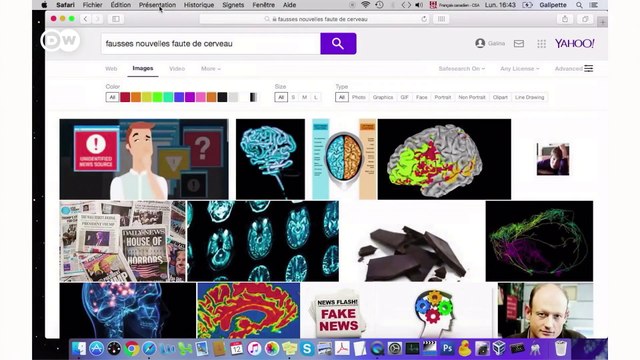The width and height of the screenshot is (640, 360).
Task: Open the Yahoo apps grid icon
Action: click(x=541, y=44)
